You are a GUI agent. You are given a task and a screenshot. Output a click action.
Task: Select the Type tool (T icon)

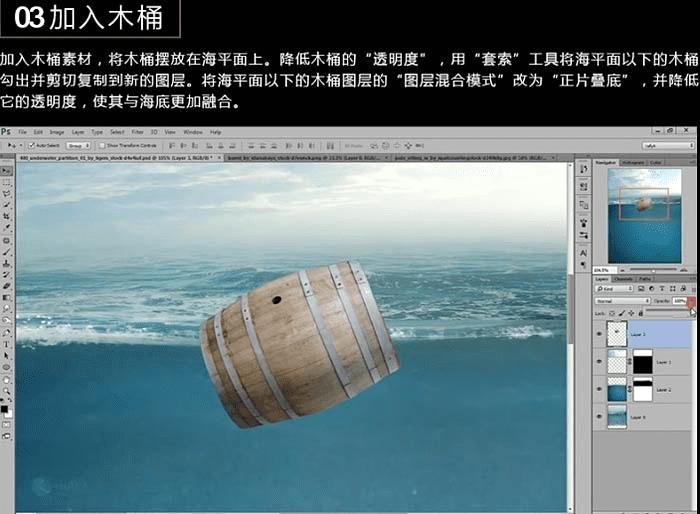[7, 344]
